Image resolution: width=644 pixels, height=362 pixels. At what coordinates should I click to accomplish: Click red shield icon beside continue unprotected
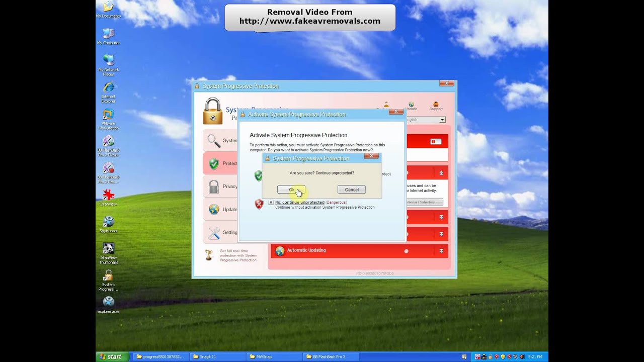(x=259, y=204)
